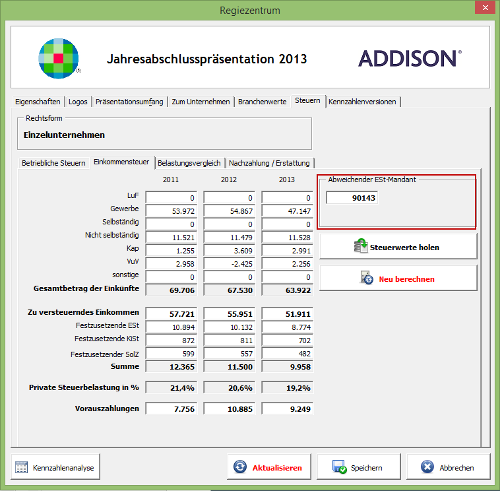Open the Kennzahlenanalyse button
Screen dimensions: 500x491
tap(55, 467)
